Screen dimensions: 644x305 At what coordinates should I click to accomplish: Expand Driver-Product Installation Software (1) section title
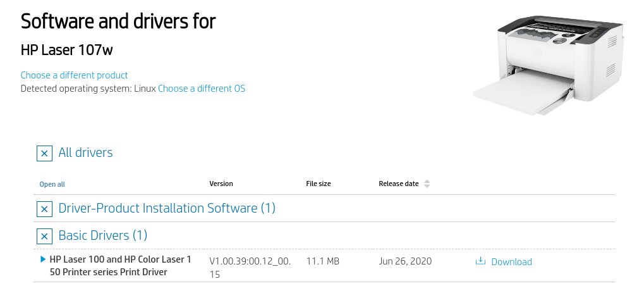[167, 208]
